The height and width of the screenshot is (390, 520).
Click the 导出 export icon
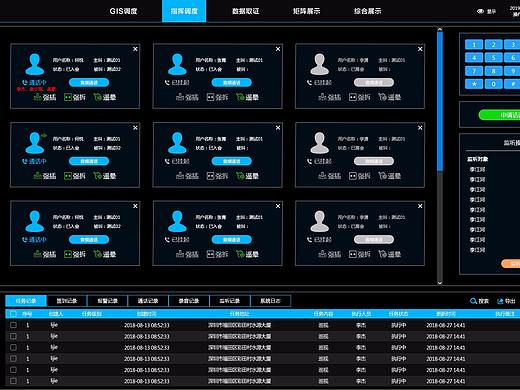click(x=500, y=301)
